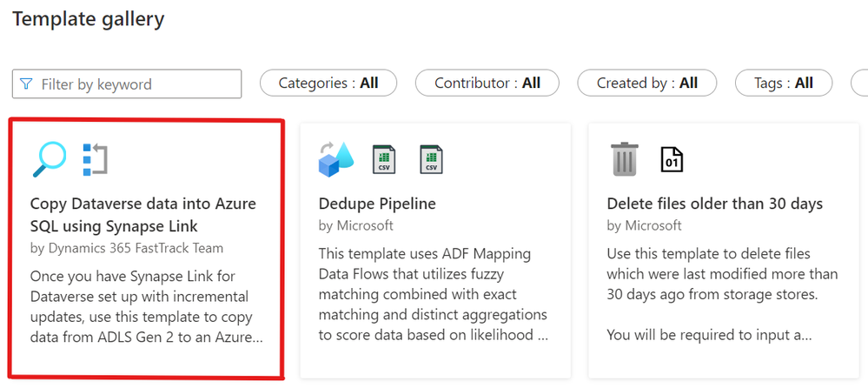Click 'by Microsoft' under Delete files older than 30 days
The image size is (868, 388).
[645, 225]
